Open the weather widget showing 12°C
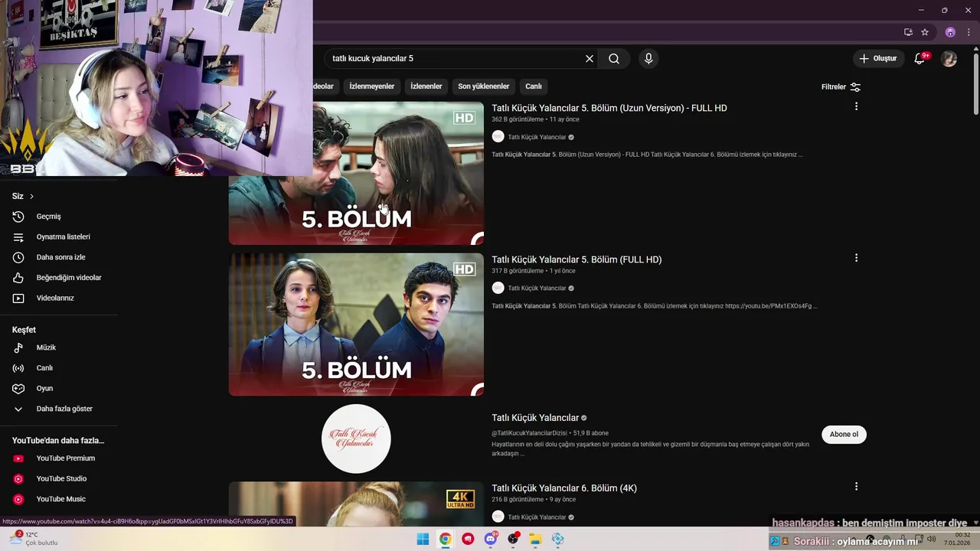The image size is (980, 551). pyautogui.click(x=32, y=539)
